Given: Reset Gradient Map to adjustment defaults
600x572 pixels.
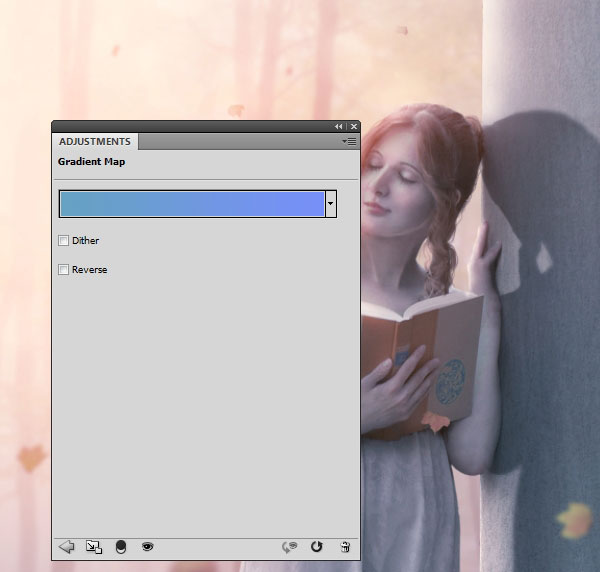Looking at the screenshot, I should click(316, 547).
